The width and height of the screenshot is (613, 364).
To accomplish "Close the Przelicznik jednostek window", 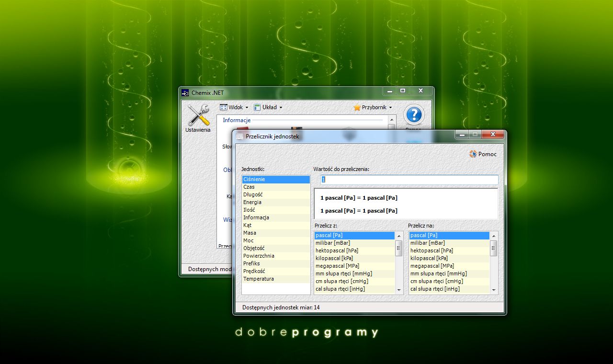I will pos(492,135).
